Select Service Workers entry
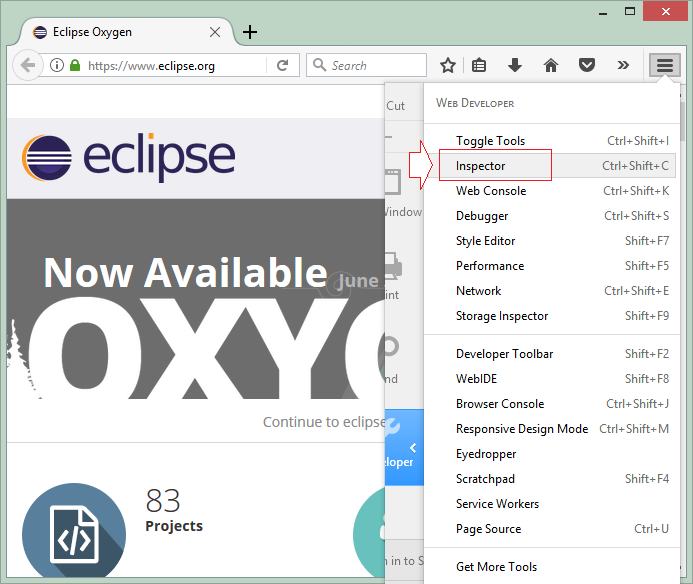Image resolution: width=693 pixels, height=584 pixels. 551,504
